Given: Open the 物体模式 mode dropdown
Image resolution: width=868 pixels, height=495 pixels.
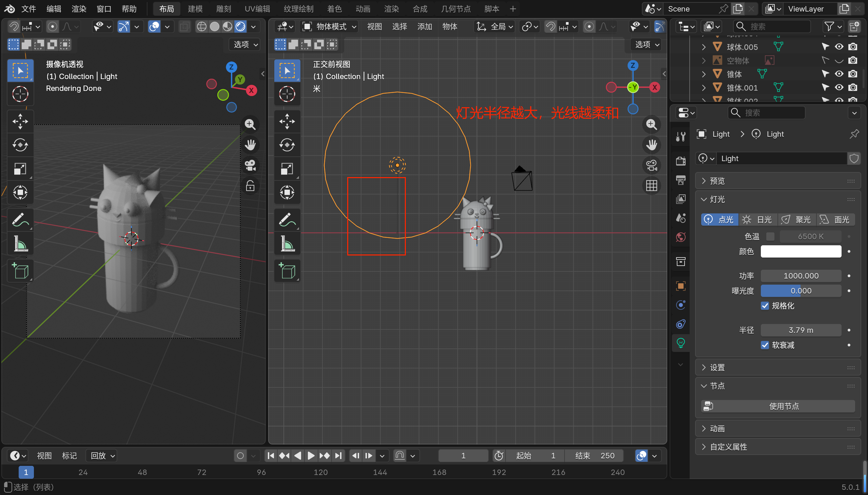Looking at the screenshot, I should coord(330,26).
